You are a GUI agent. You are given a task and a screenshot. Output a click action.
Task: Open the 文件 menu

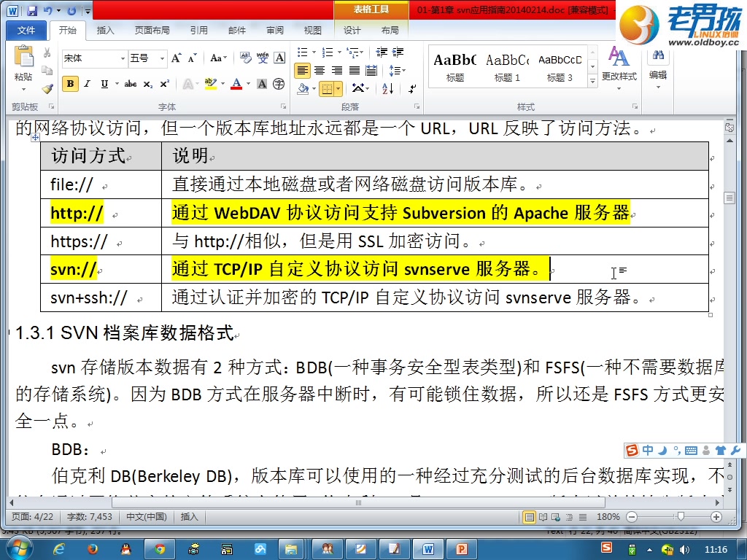point(26,31)
